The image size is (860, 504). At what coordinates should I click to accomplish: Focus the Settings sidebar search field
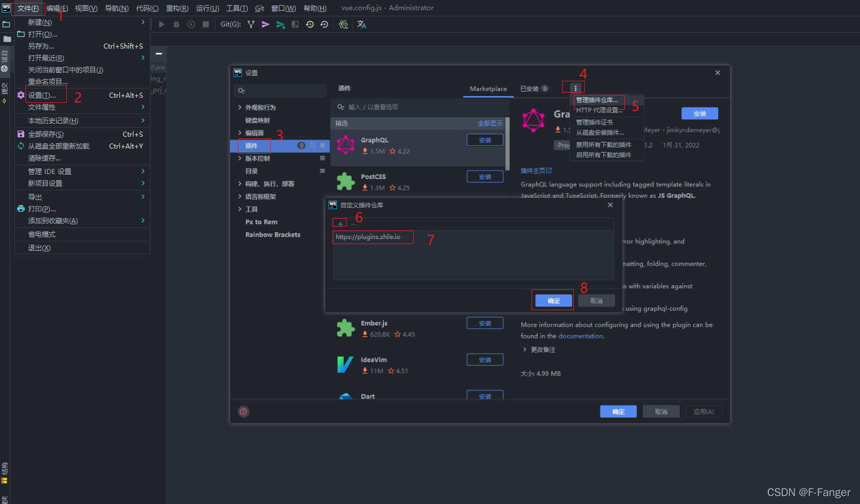[x=280, y=90]
